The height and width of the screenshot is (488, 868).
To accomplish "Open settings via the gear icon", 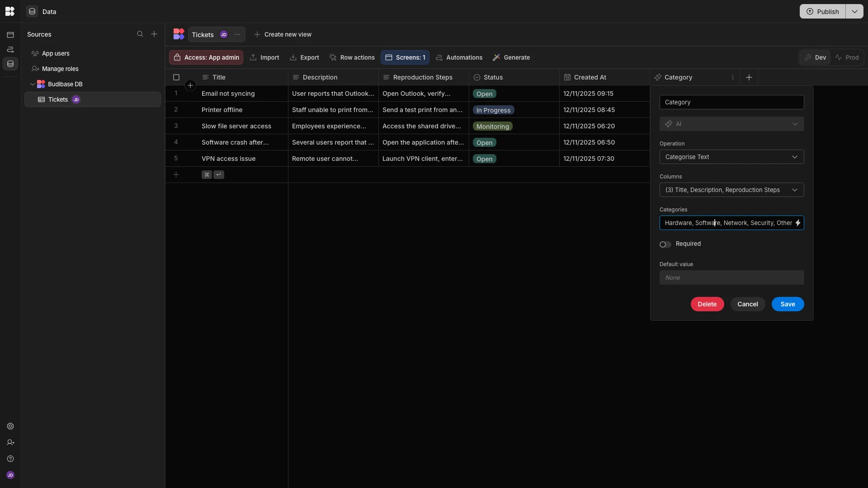I will (10, 427).
